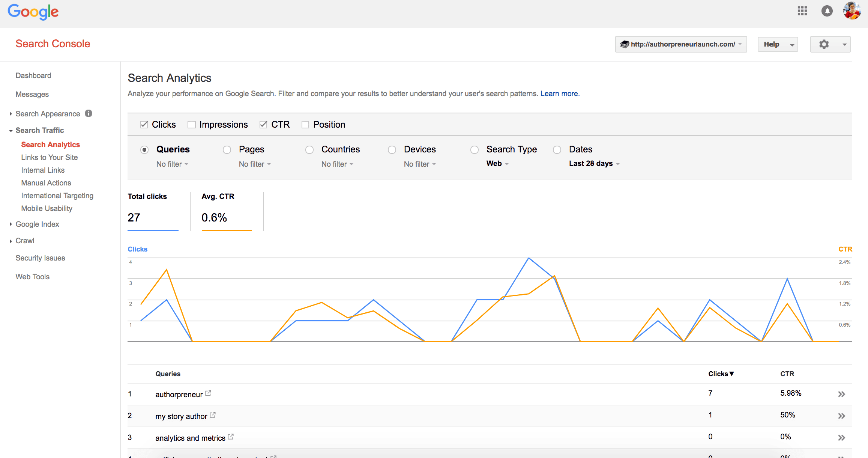868x458 pixels.
Task: Click the my story author query
Action: 181,416
